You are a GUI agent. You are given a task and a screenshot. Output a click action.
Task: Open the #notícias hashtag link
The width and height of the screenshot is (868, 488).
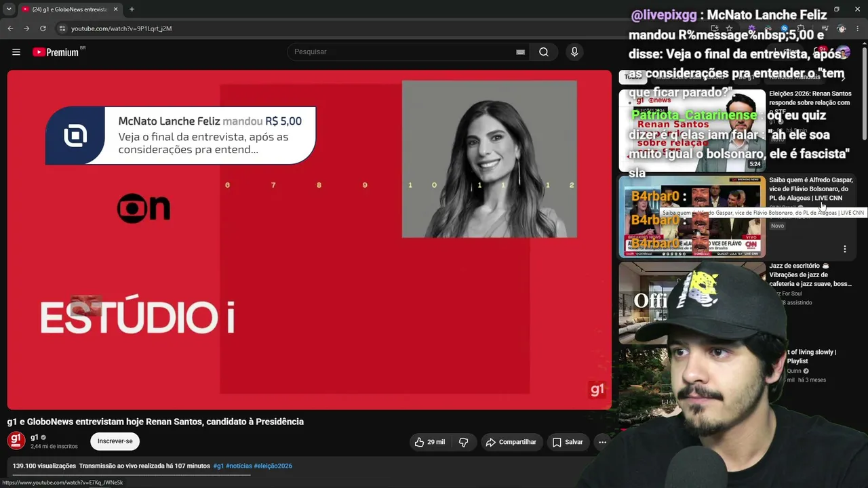click(239, 466)
